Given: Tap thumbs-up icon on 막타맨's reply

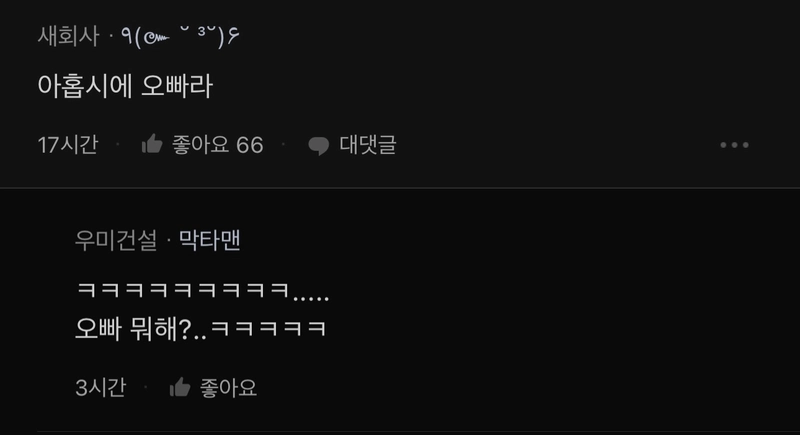Looking at the screenshot, I should 180,388.
